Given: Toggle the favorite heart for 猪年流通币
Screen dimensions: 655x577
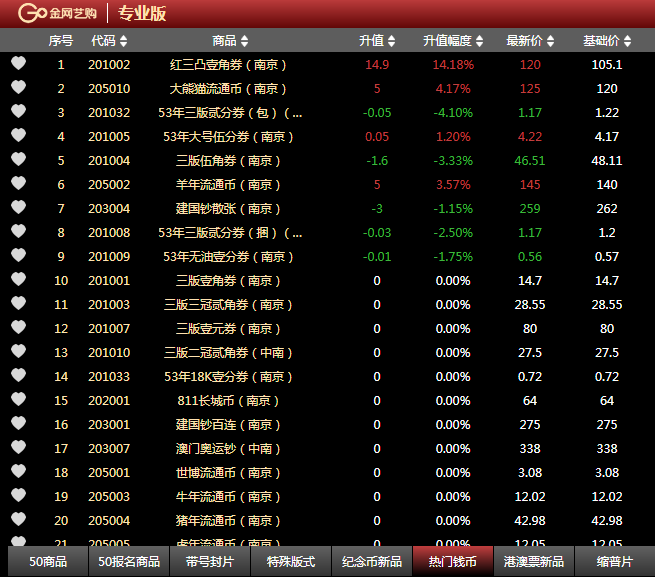Looking at the screenshot, I should point(18,519).
